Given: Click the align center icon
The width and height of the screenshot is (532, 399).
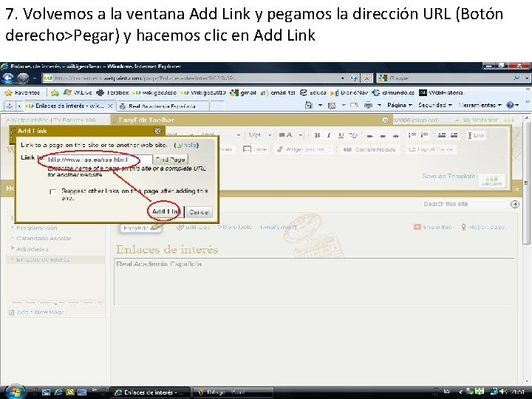Looking at the screenshot, I should 383,136.
